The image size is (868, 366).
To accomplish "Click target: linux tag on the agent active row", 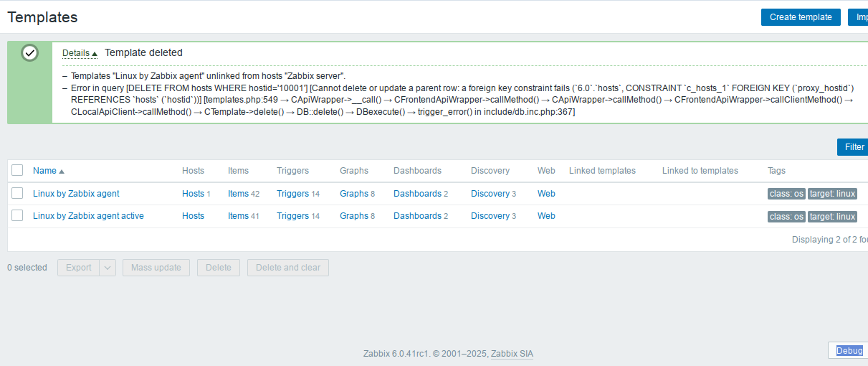I will click(x=832, y=216).
